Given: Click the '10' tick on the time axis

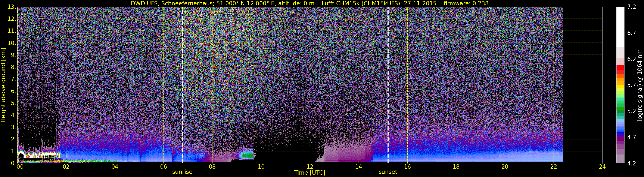Looking at the screenshot, I should [261, 167].
